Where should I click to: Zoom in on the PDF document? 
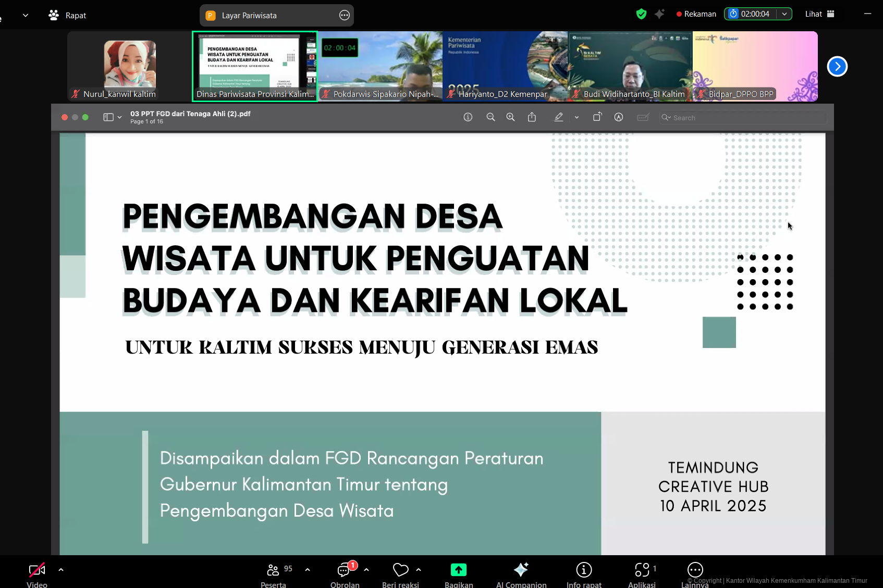pyautogui.click(x=511, y=117)
